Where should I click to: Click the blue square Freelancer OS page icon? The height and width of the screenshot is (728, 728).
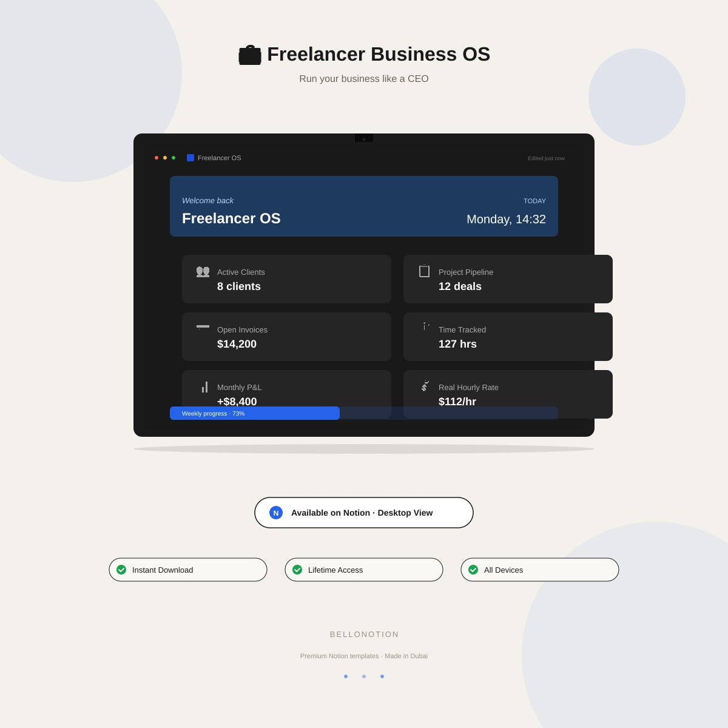coord(190,158)
